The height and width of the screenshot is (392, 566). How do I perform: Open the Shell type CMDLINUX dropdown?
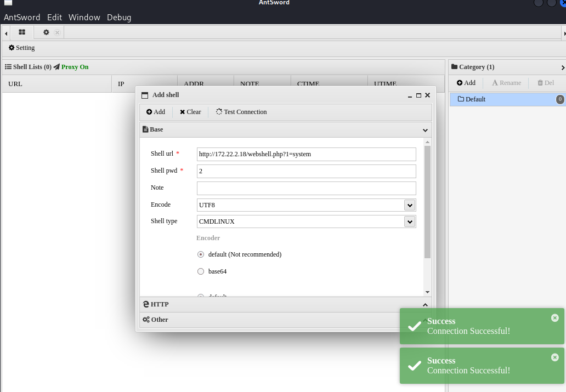click(410, 221)
